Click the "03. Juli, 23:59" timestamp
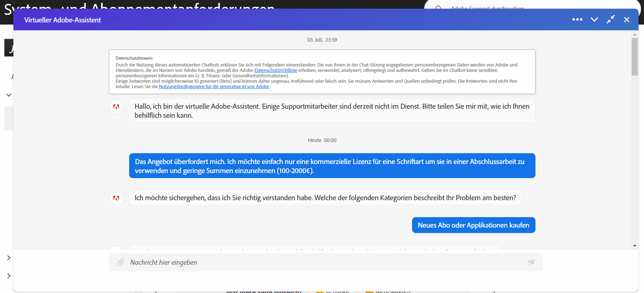Image resolution: width=644 pixels, height=293 pixels. point(322,40)
